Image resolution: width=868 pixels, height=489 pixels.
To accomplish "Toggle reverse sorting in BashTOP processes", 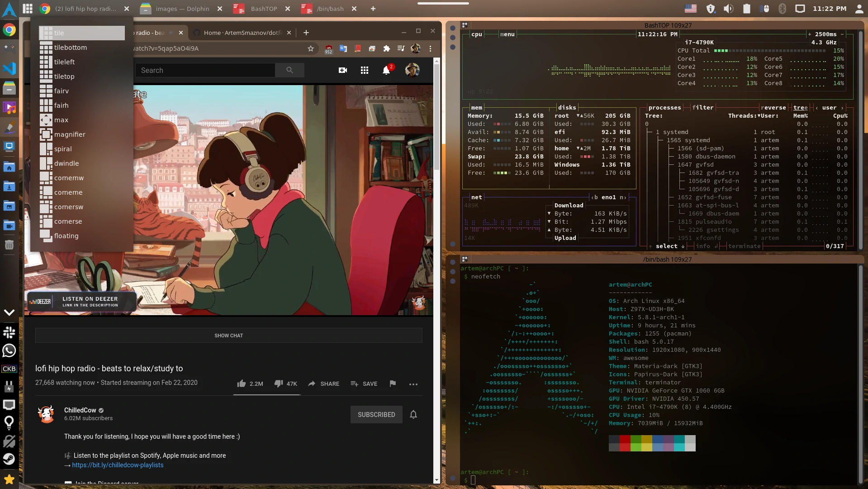I will coord(773,107).
